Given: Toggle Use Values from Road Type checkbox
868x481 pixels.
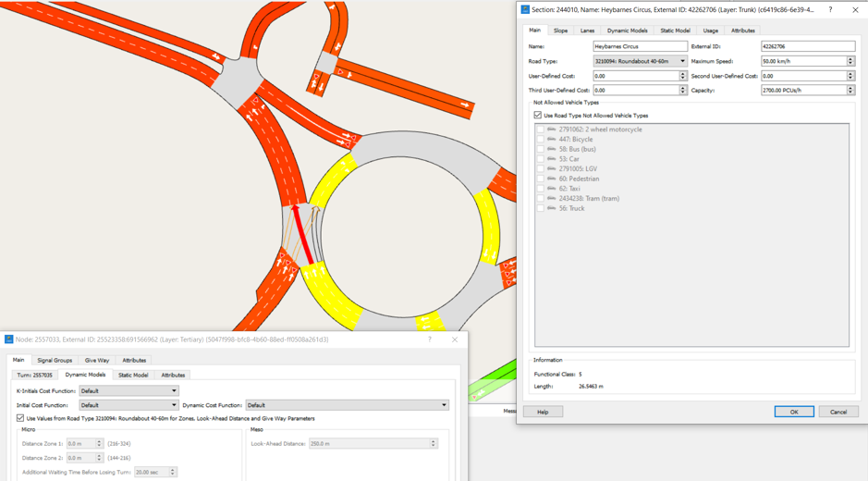Looking at the screenshot, I should click(20, 418).
